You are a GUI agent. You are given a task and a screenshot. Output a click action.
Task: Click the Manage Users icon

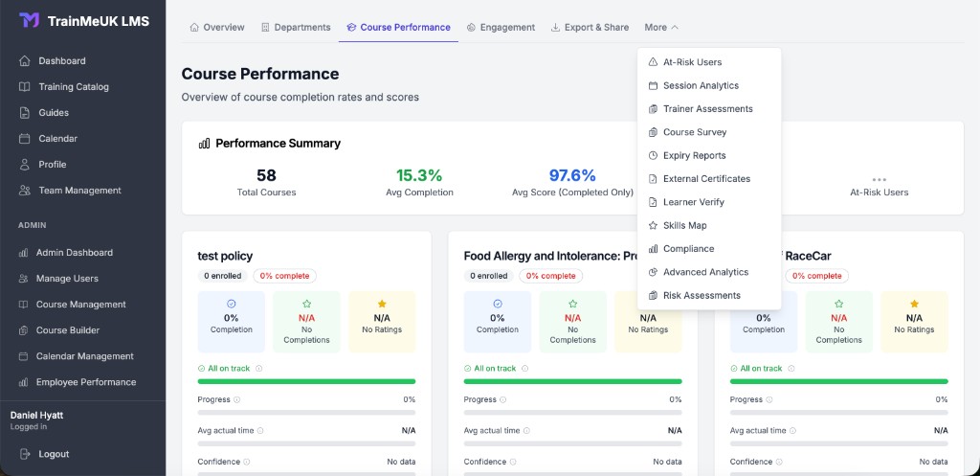[x=23, y=279]
